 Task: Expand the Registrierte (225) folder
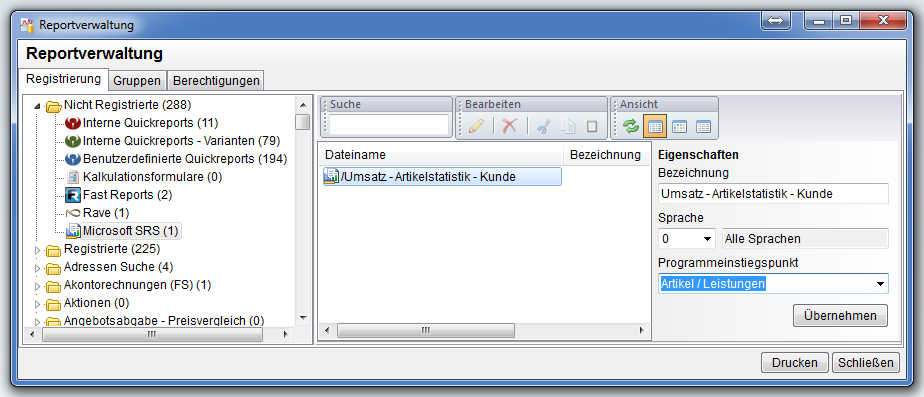pyautogui.click(x=38, y=250)
